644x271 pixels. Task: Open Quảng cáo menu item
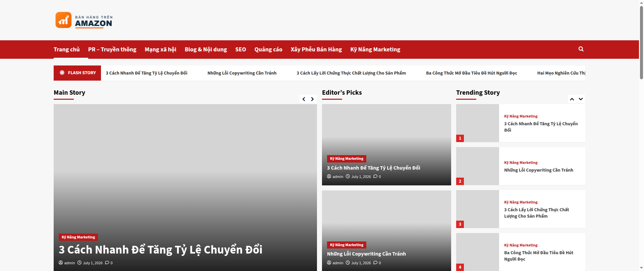click(x=268, y=49)
